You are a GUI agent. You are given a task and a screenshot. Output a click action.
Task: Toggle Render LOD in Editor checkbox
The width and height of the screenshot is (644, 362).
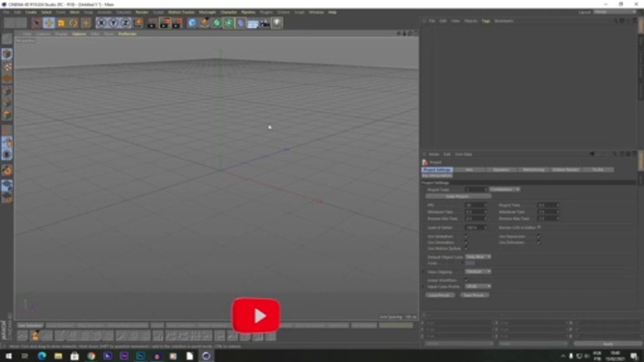coord(539,227)
